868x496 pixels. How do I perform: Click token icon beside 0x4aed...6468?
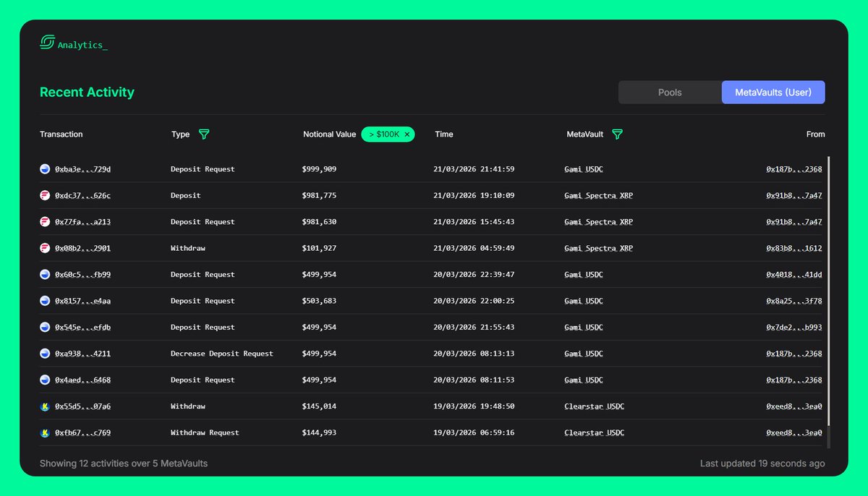(45, 380)
